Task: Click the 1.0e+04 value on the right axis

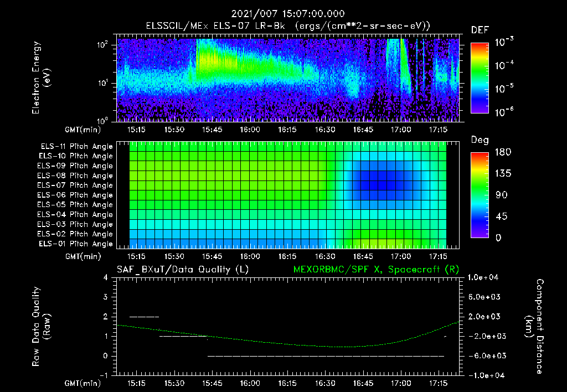Action: (483, 277)
